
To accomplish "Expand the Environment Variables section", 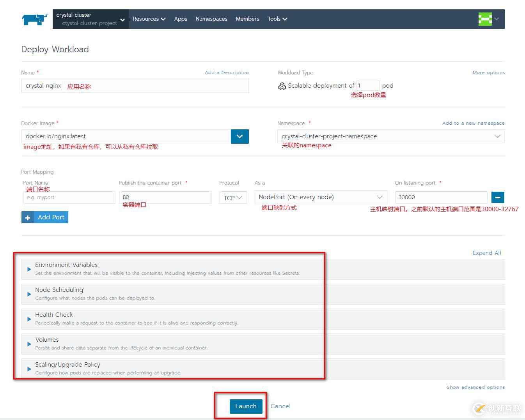I will pyautogui.click(x=263, y=269).
